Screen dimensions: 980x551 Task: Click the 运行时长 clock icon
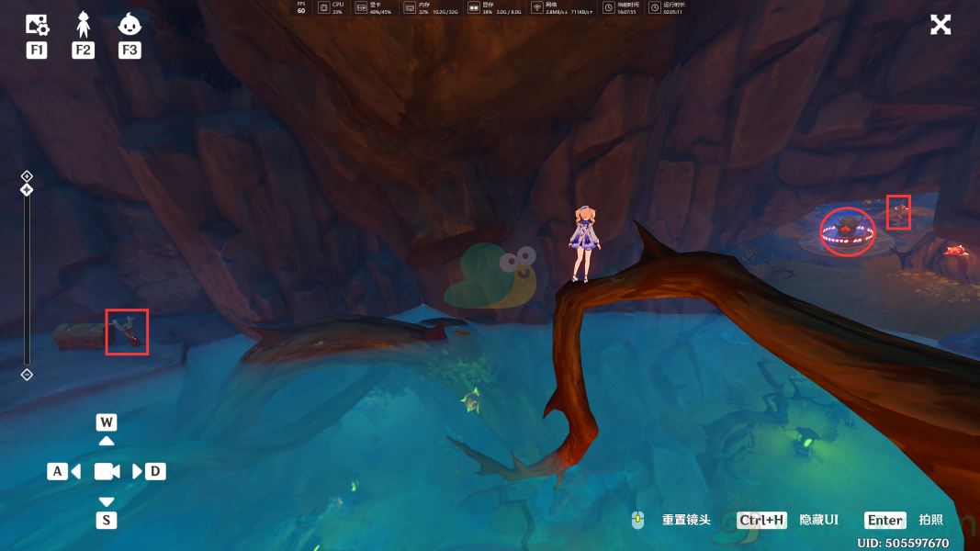[654, 7]
